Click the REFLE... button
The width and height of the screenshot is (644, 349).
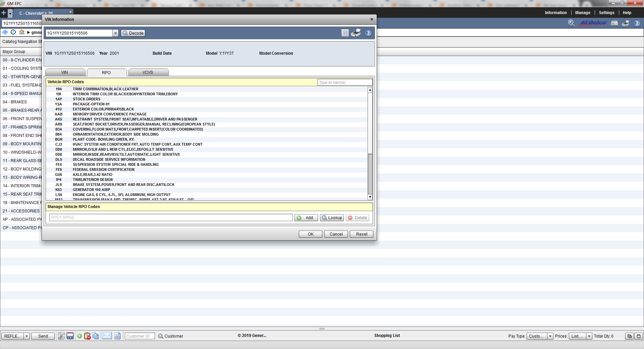[12, 336]
